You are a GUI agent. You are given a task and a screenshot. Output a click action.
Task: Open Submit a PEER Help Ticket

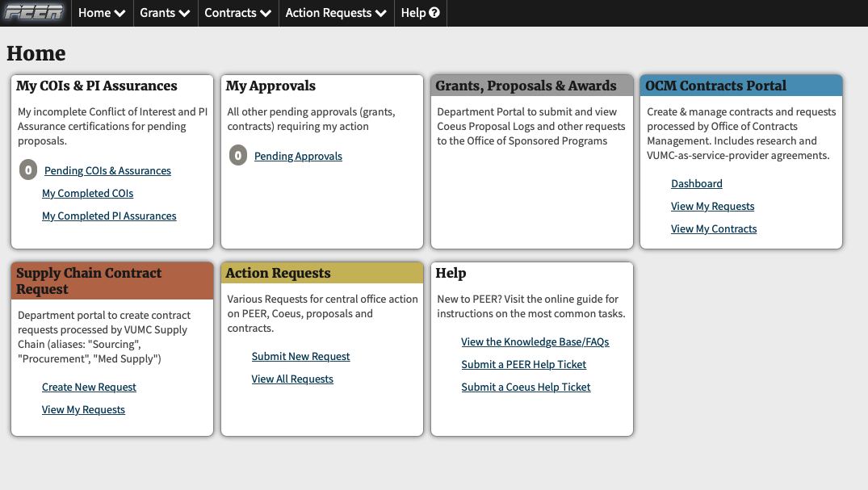click(x=524, y=365)
